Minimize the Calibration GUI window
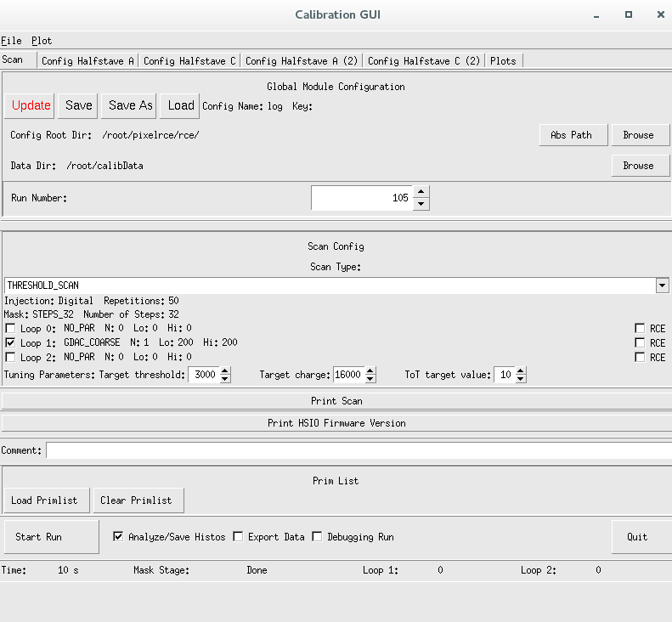The image size is (672, 622). pos(596,15)
